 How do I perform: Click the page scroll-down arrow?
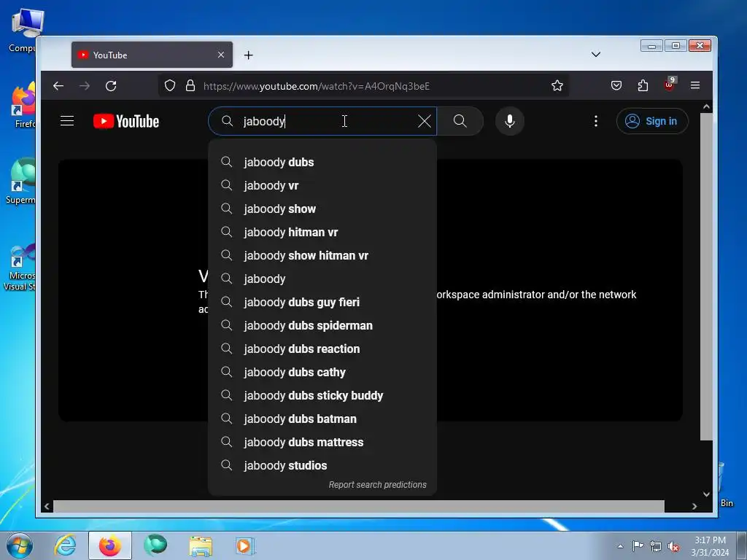pos(706,494)
